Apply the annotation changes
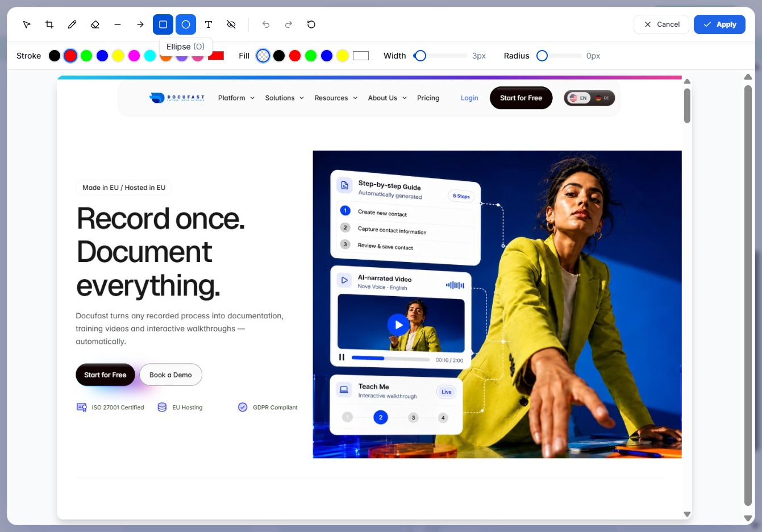The width and height of the screenshot is (762, 532). 719,24
